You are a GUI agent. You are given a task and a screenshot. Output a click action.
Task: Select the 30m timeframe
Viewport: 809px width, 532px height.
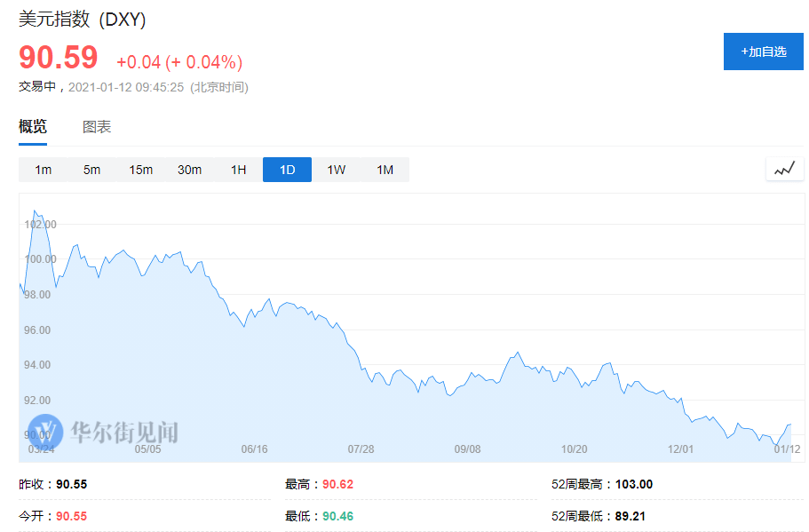pyautogui.click(x=189, y=169)
